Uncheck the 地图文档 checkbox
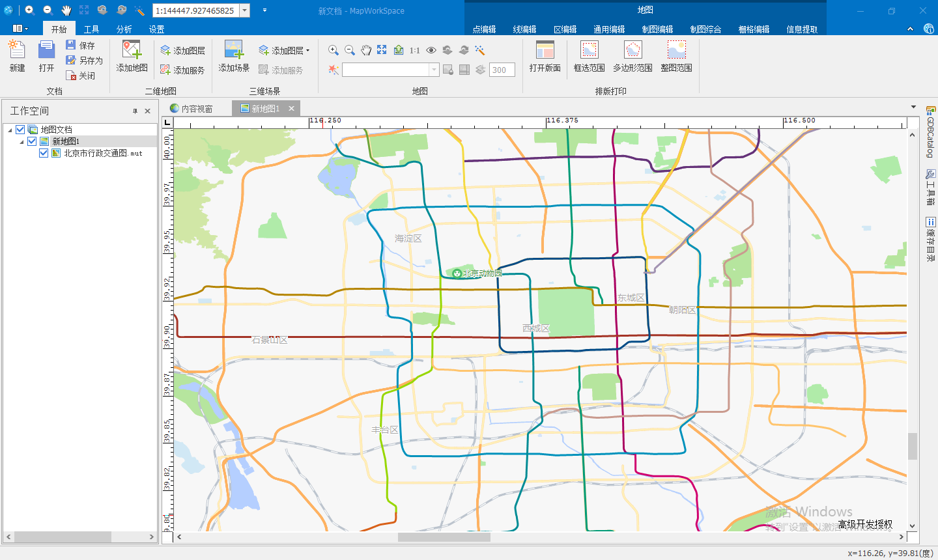The height and width of the screenshot is (560, 938). 20,130
